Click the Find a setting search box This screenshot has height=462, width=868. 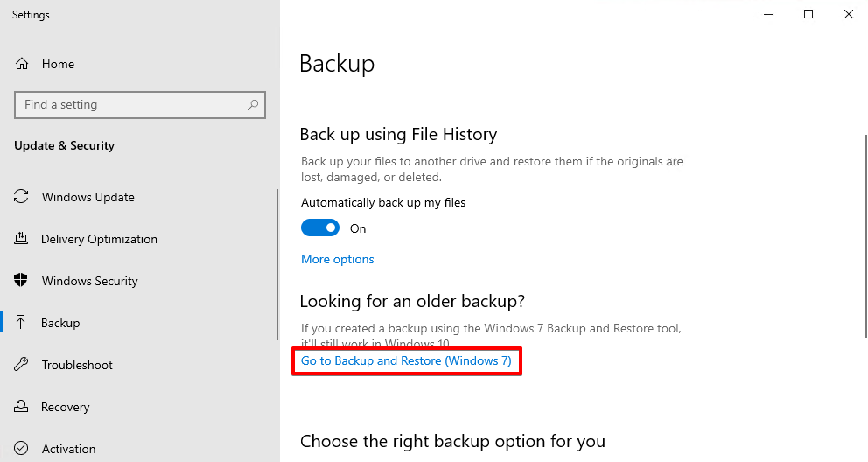pos(131,105)
